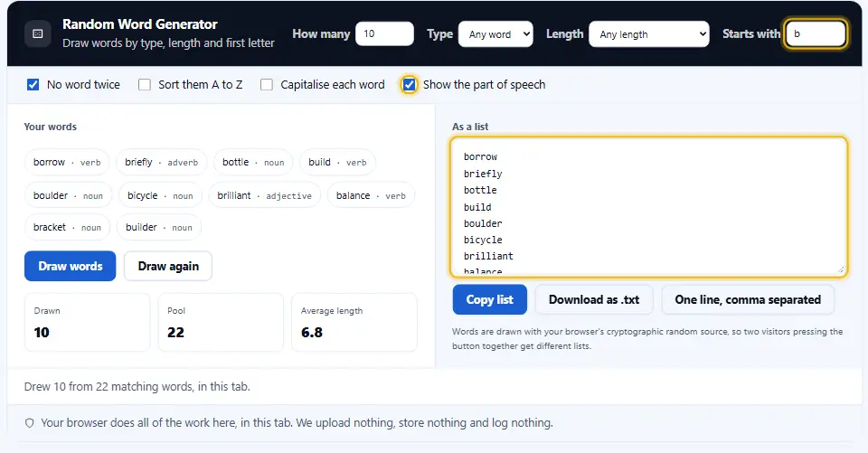Click the shield icon beside privacy notice

(29, 423)
